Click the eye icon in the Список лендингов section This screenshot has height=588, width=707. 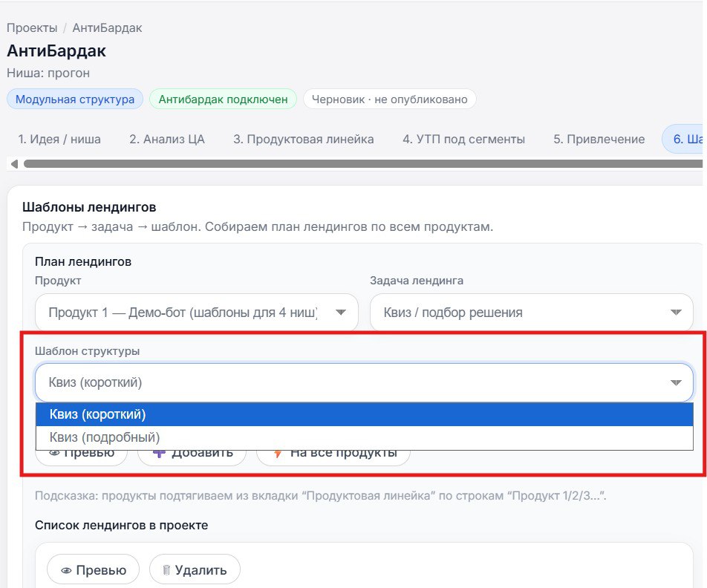click(68, 569)
